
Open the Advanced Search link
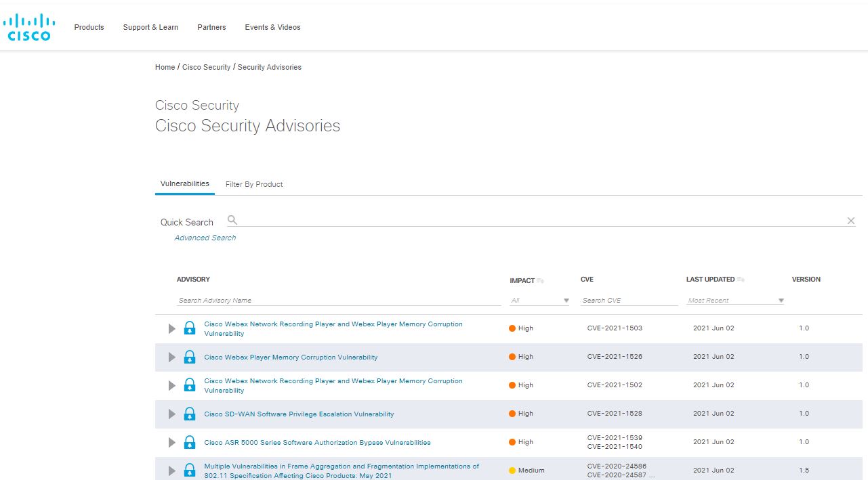click(205, 238)
